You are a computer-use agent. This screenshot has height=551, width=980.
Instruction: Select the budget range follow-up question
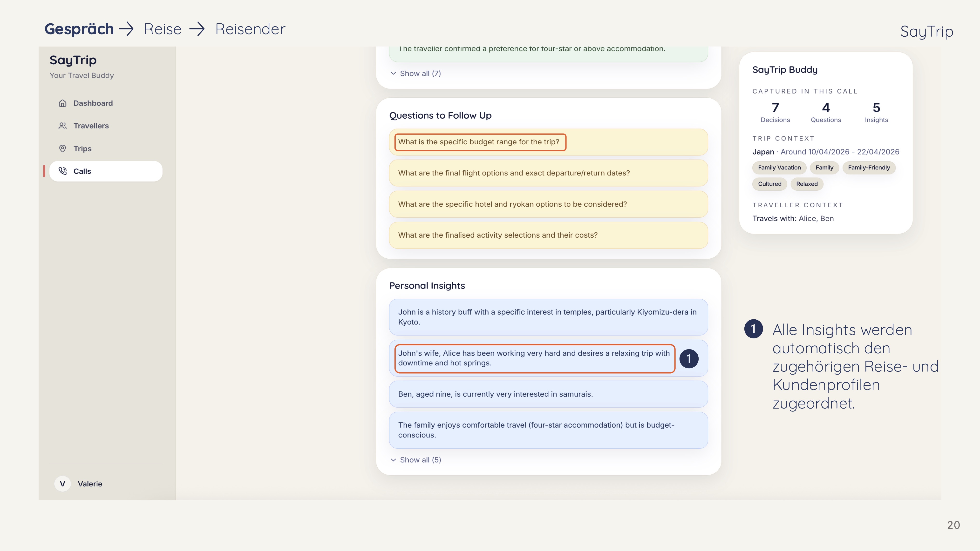(x=479, y=142)
